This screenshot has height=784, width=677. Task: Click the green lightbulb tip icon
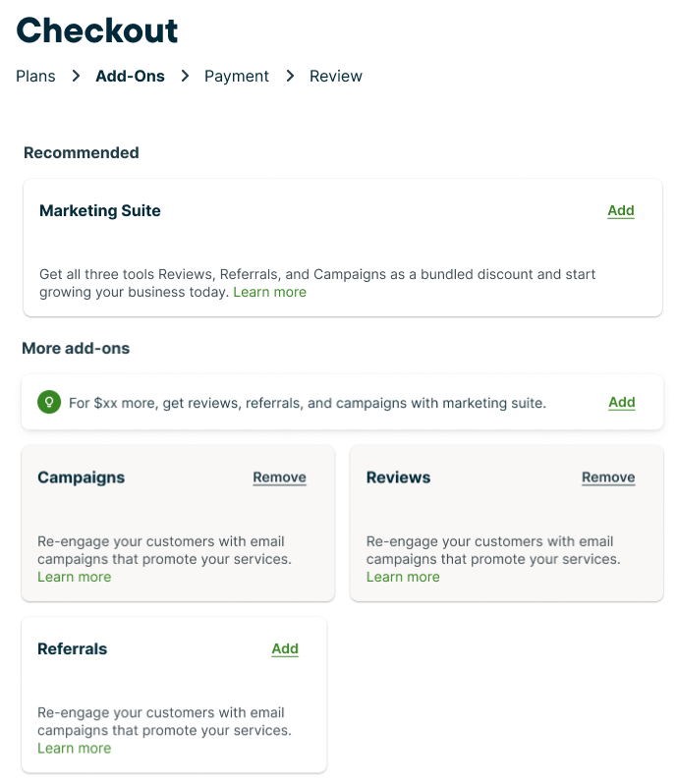coord(48,403)
